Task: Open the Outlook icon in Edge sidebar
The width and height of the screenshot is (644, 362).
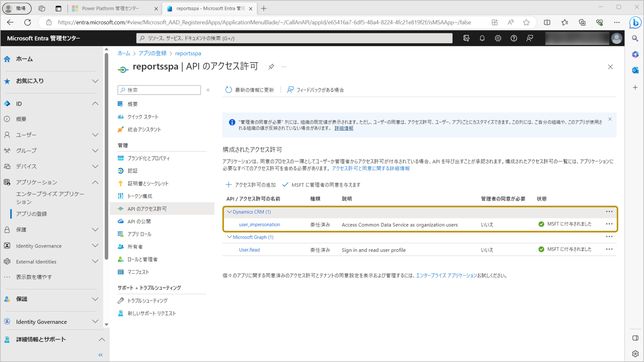Action: [635, 70]
